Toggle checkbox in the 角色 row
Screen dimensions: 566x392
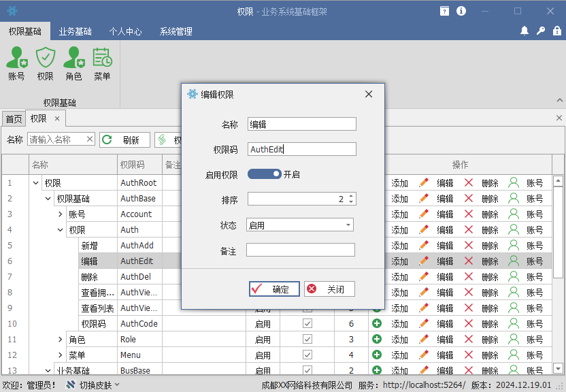click(307, 340)
